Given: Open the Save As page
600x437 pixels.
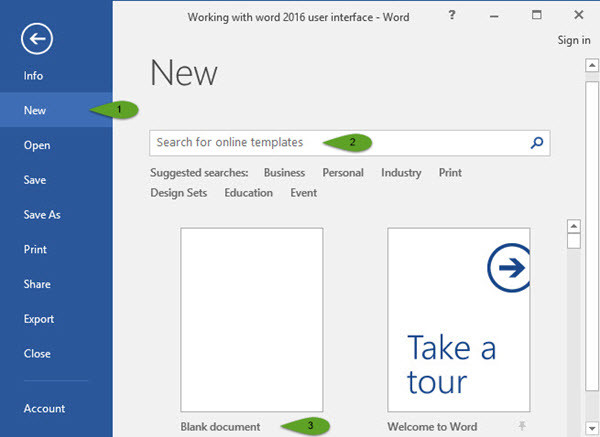Looking at the screenshot, I should coord(42,215).
